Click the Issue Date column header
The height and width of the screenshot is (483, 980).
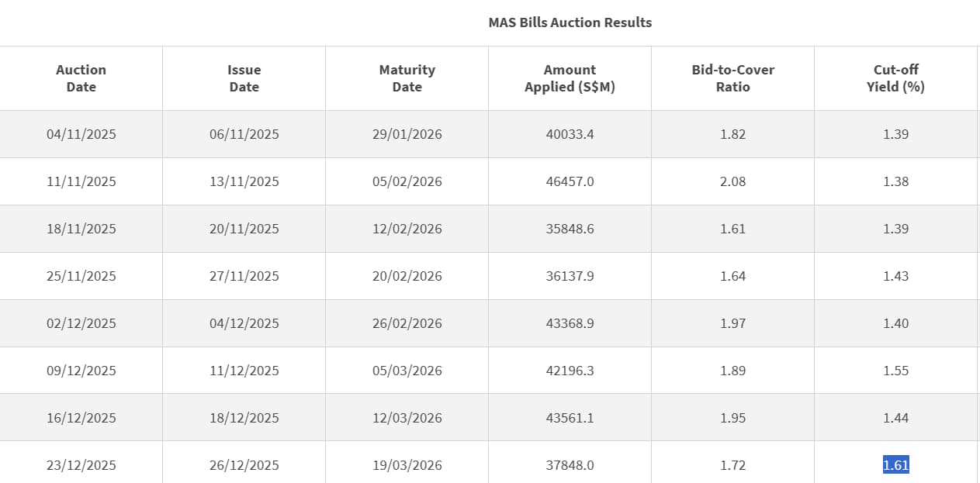(244, 78)
